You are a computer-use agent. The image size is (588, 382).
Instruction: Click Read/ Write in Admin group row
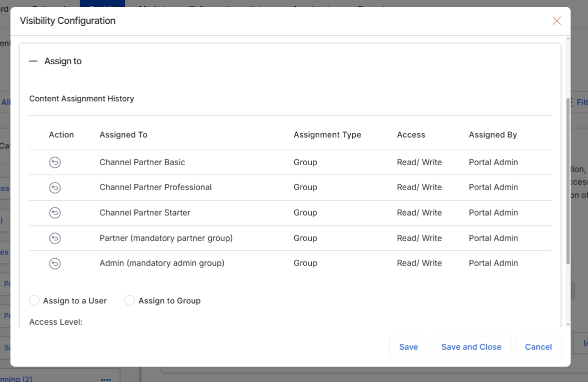(419, 263)
